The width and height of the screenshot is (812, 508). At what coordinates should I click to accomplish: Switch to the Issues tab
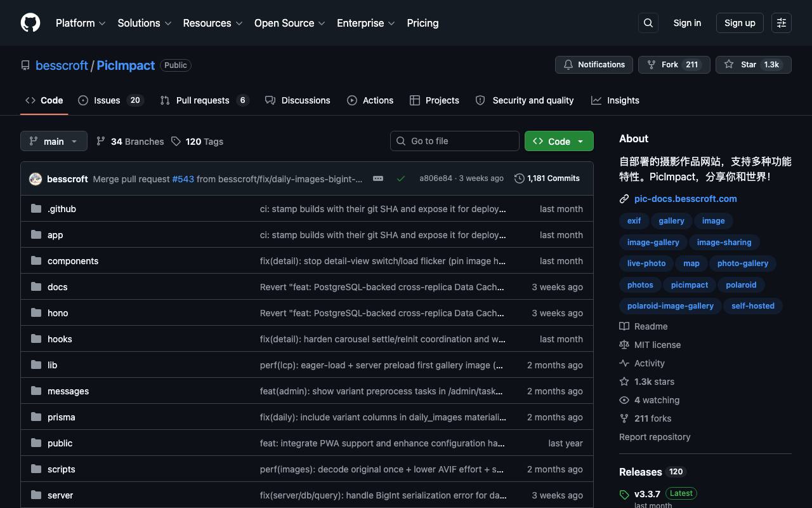point(112,100)
